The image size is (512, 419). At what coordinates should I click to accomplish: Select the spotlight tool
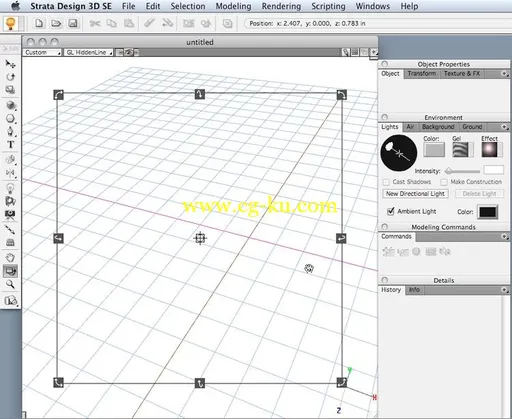10,201
